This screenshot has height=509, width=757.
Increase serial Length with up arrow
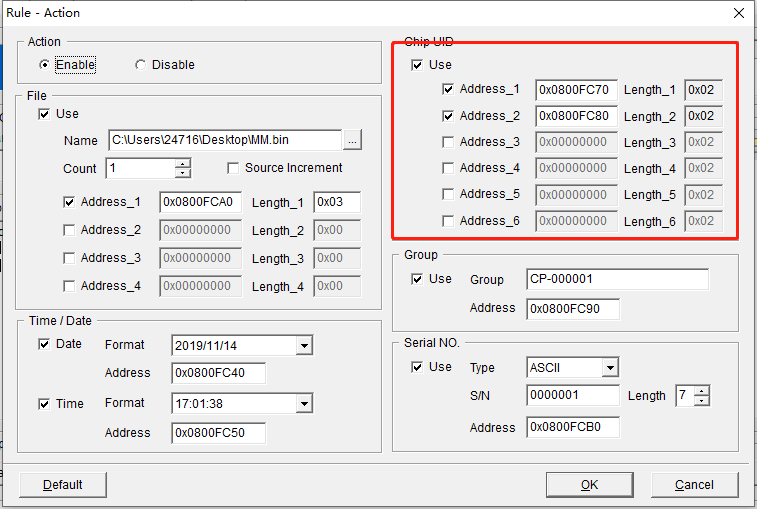click(701, 391)
